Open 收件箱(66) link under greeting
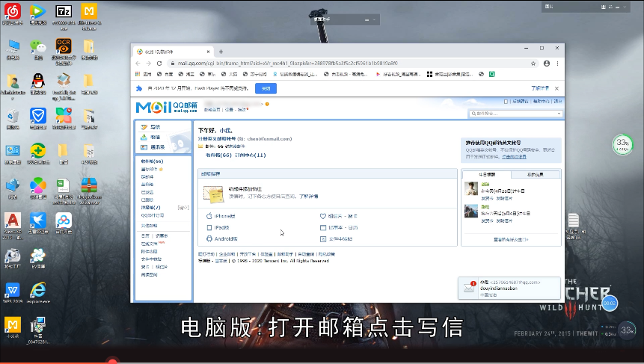Viewport: 644px width, 364px height. 218,155
